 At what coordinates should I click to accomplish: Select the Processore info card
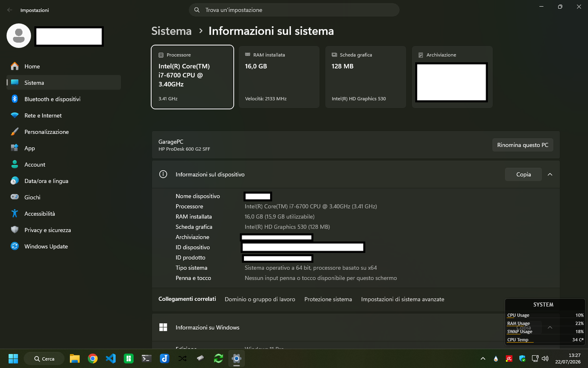tap(192, 77)
